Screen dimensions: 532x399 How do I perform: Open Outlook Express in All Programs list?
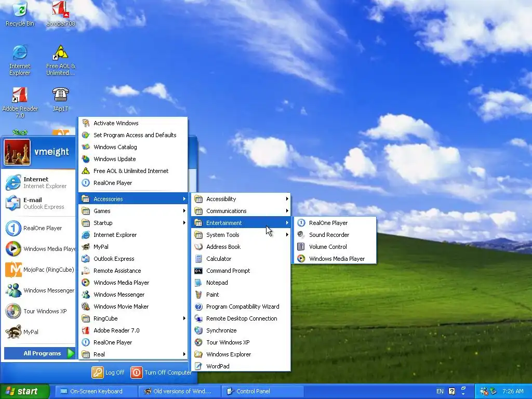click(x=133, y=259)
